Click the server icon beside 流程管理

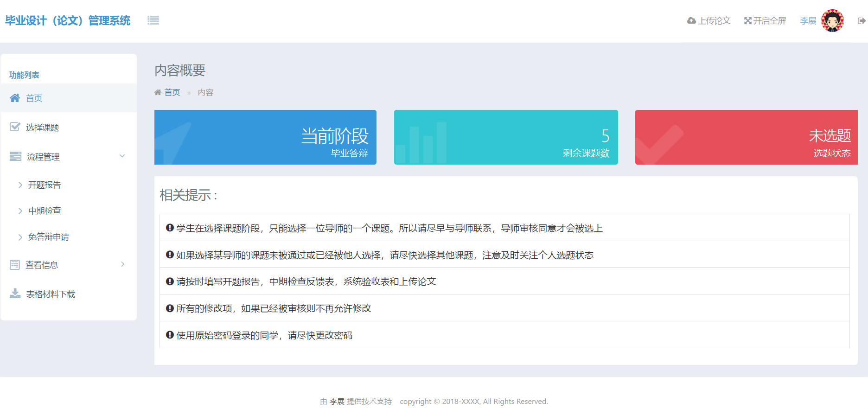point(15,156)
